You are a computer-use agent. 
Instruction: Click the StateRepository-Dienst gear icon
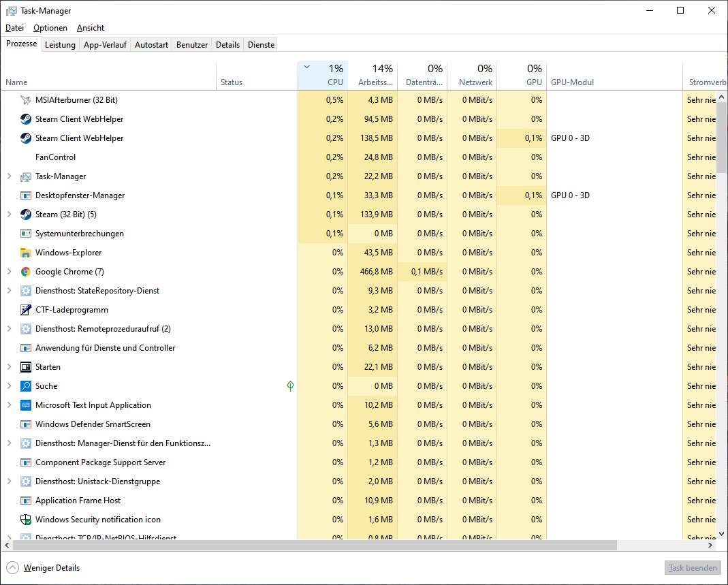click(x=25, y=291)
